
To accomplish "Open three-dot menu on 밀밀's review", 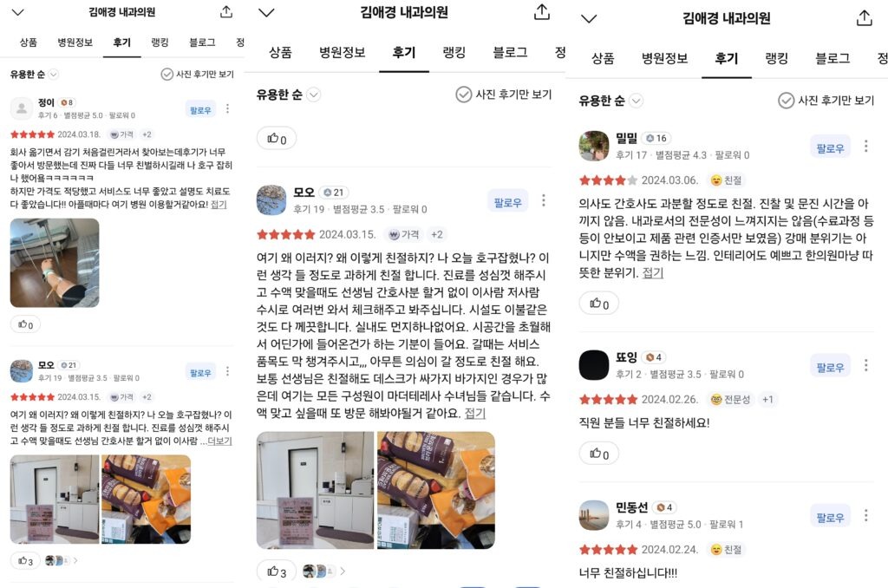I will tap(866, 147).
